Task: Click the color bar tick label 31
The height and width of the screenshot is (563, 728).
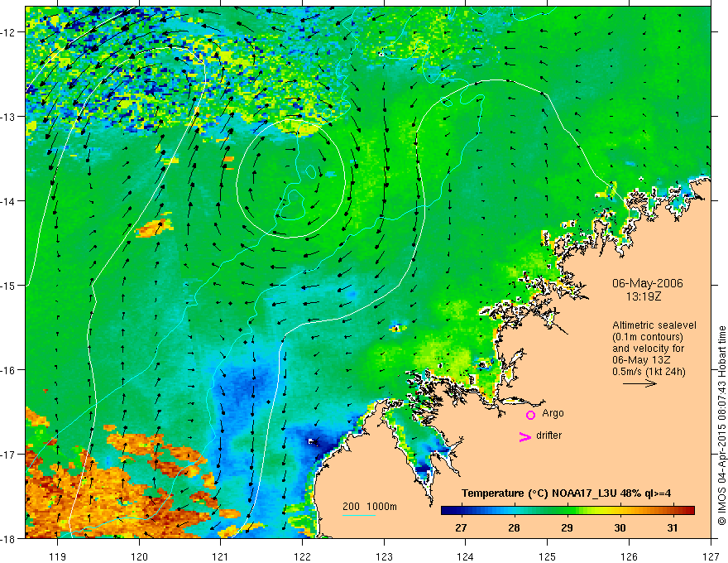Action: pyautogui.click(x=673, y=527)
